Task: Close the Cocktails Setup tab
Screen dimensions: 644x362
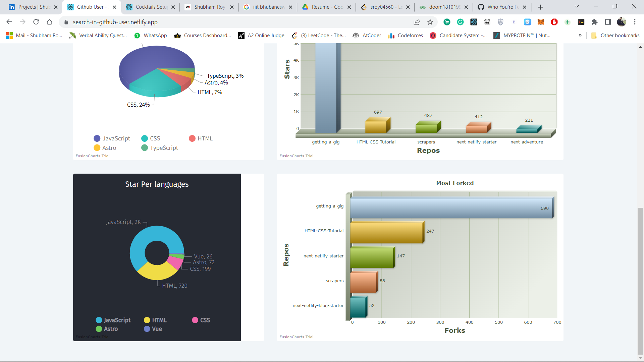Action: [x=173, y=7]
